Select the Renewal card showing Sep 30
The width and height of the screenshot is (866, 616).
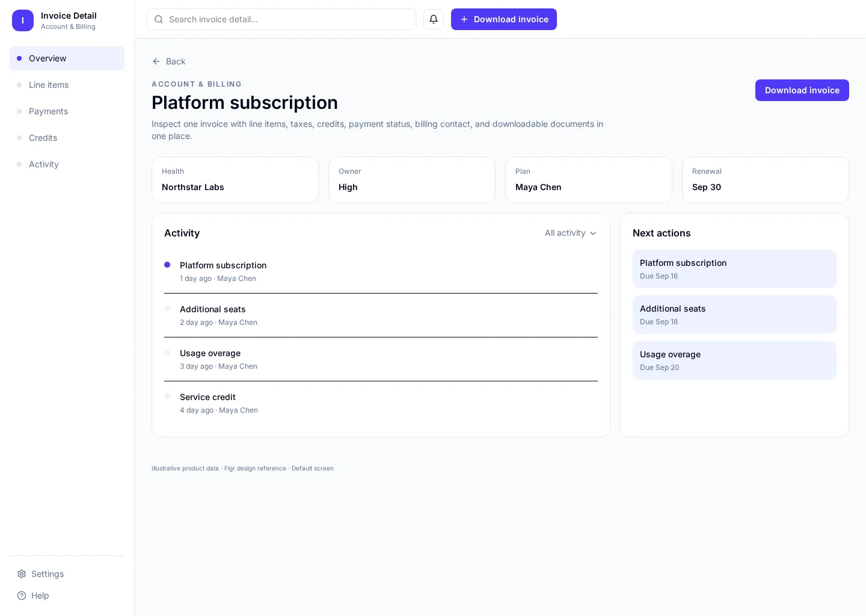(x=766, y=180)
